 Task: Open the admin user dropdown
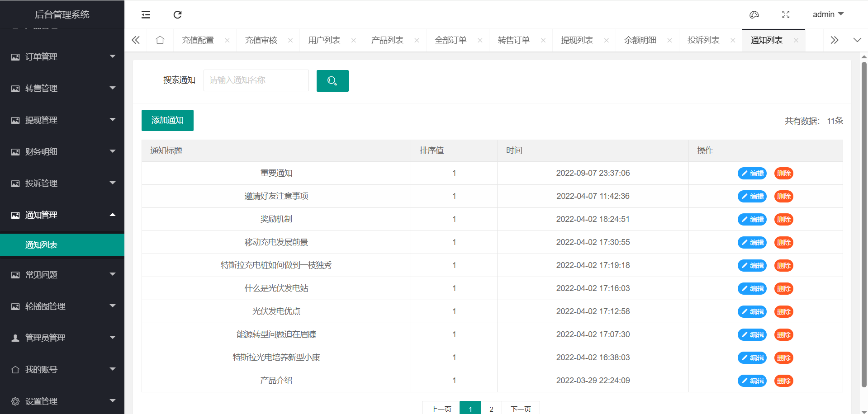pos(828,14)
